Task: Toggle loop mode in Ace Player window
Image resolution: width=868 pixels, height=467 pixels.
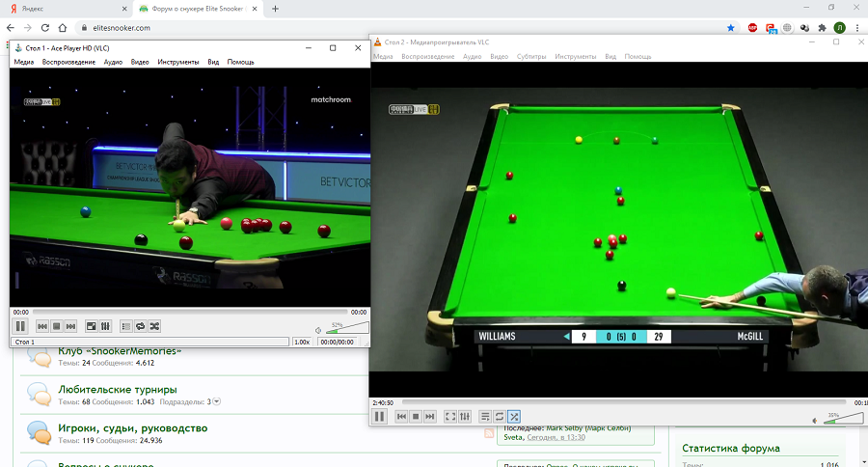Action: coord(141,326)
